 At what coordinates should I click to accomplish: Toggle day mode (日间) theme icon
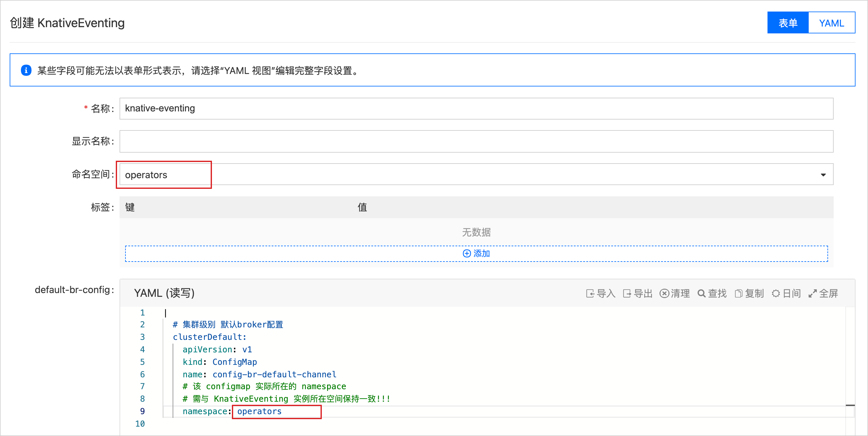(x=776, y=293)
